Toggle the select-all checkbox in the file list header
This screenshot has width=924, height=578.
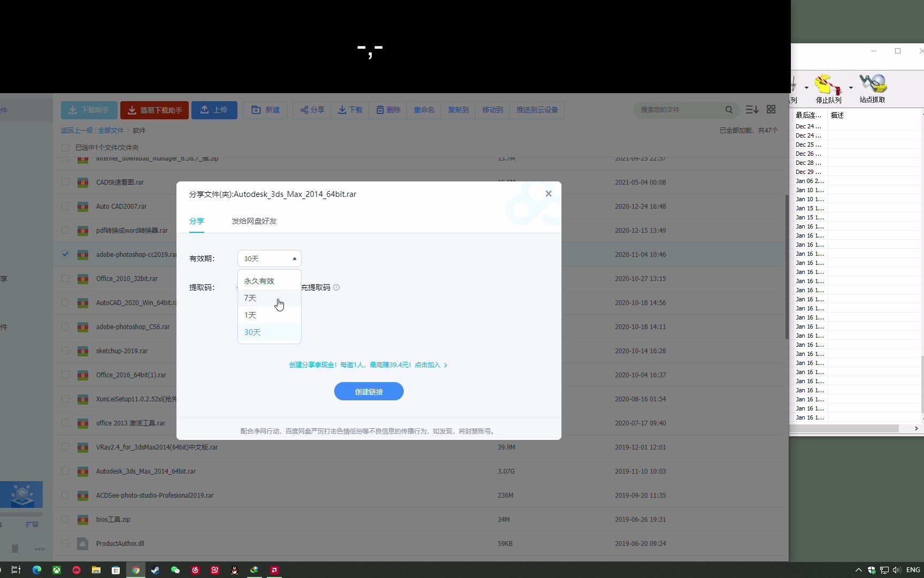point(65,148)
